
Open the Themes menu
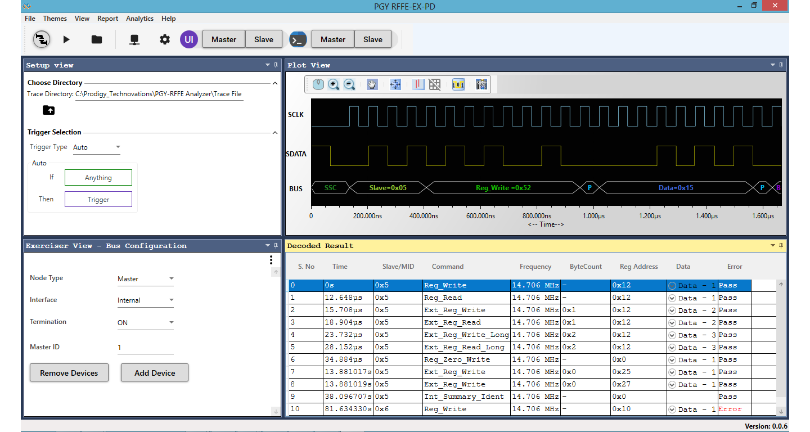point(55,19)
